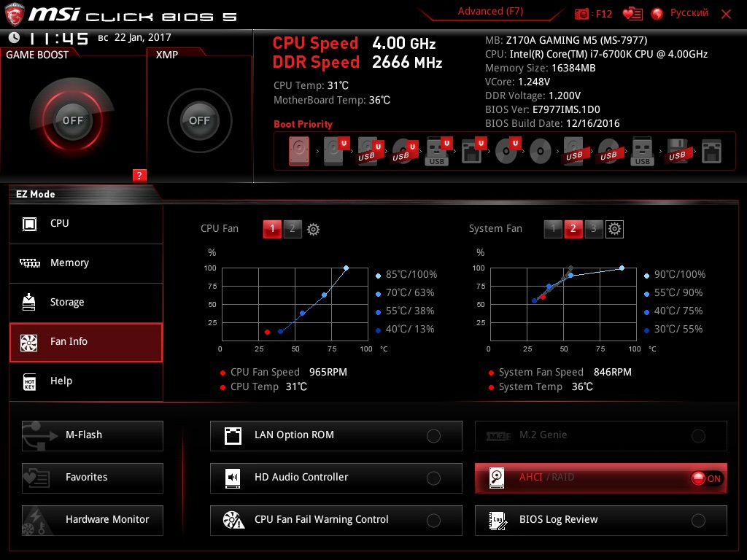Take a screenshot with the F12 camera icon

581,14
